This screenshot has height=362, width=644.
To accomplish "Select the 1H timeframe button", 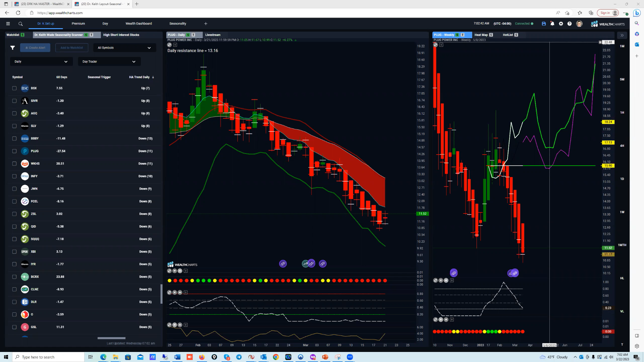I will coord(622,113).
